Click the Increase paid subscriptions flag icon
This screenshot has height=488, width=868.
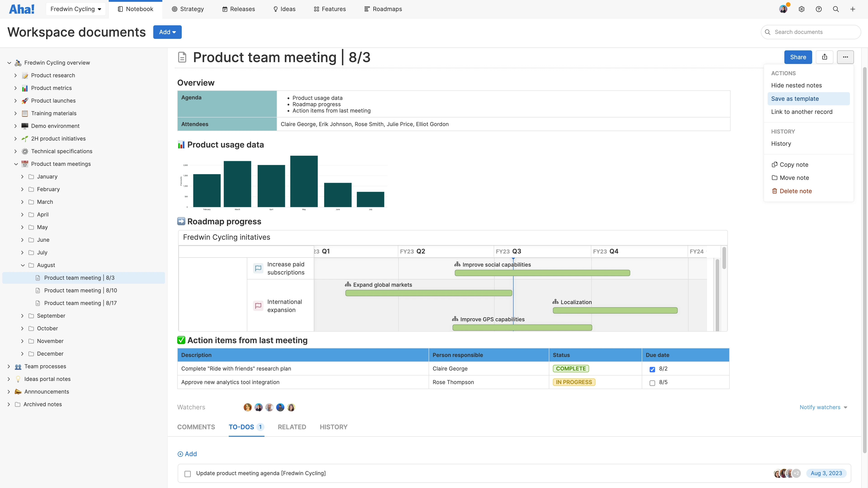[x=258, y=268]
